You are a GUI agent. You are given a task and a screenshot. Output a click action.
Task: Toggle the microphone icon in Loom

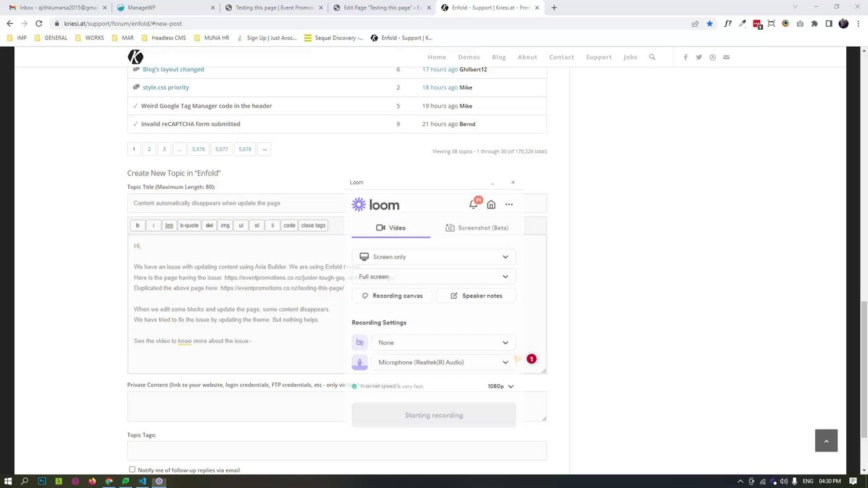[x=359, y=362]
